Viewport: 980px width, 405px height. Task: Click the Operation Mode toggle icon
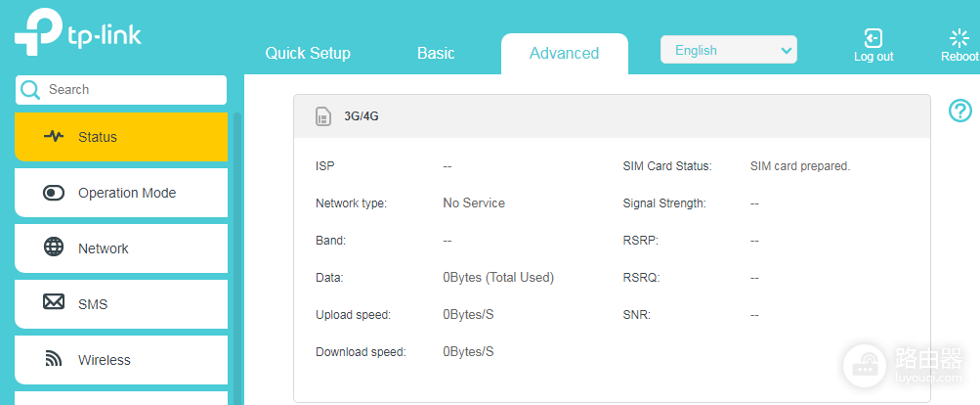[54, 193]
